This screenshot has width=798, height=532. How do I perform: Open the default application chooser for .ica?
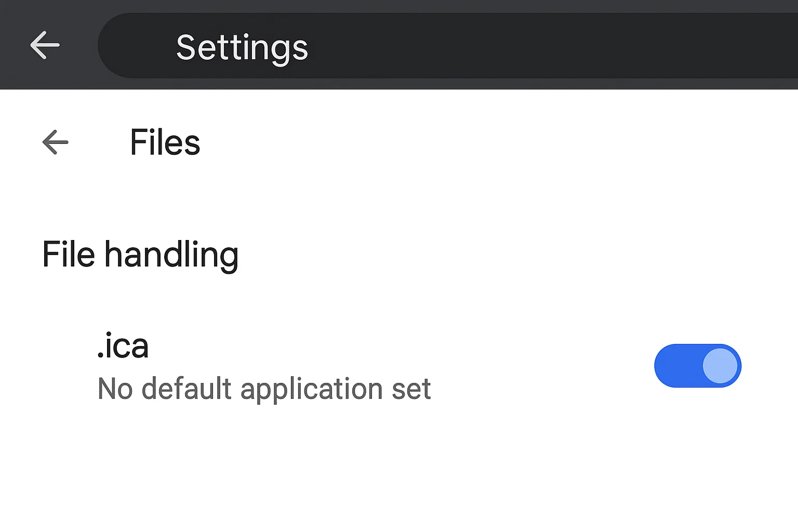coord(264,389)
